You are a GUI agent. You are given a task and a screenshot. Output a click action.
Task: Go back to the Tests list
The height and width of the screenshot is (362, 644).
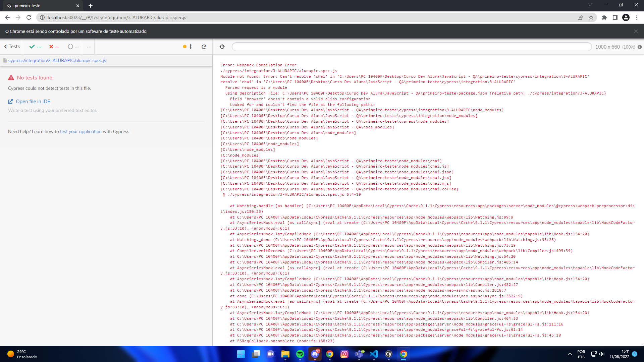click(x=12, y=47)
